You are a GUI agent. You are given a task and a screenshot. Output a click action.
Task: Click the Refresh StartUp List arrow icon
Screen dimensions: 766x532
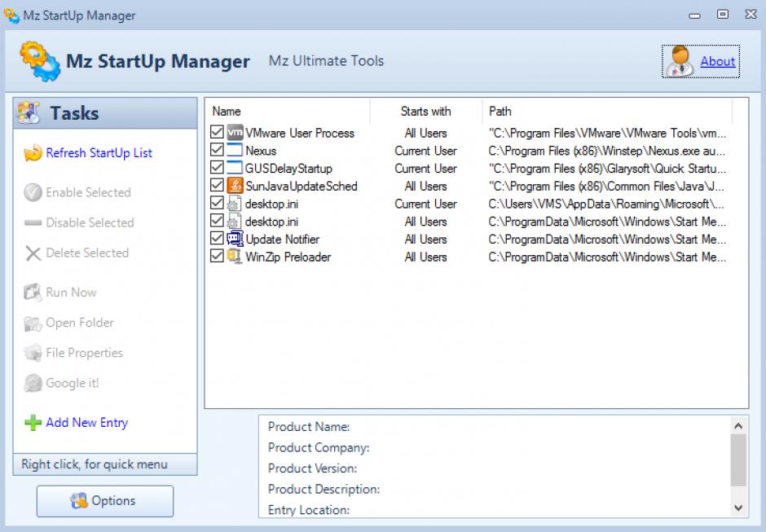(33, 153)
